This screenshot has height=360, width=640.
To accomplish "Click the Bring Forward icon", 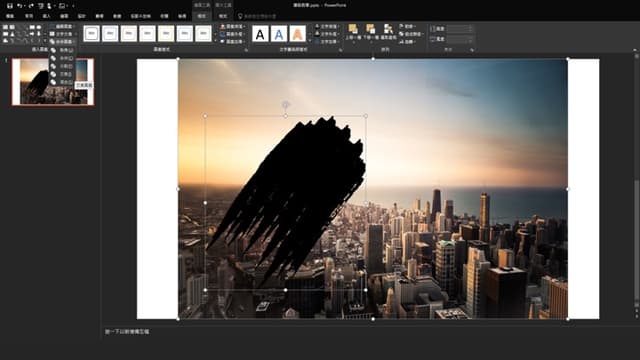I will tap(353, 32).
